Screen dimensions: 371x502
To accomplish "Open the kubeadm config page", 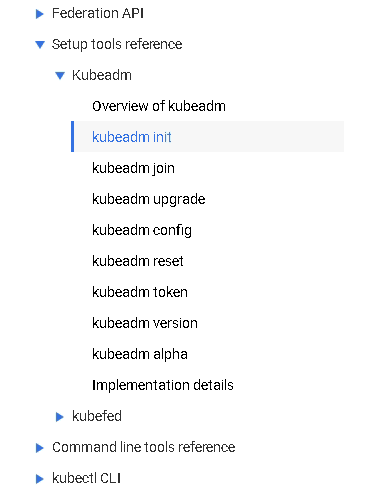I will pos(142,230).
